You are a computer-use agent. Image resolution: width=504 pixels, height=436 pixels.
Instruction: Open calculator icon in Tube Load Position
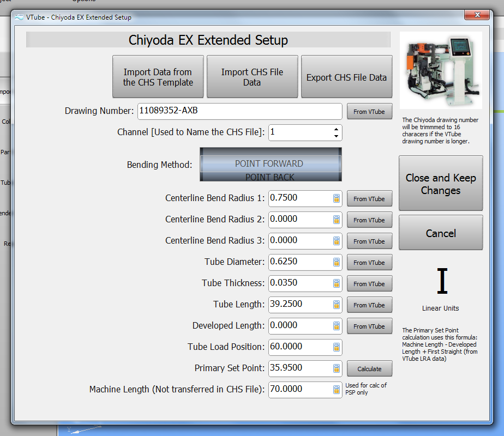pyautogui.click(x=337, y=348)
